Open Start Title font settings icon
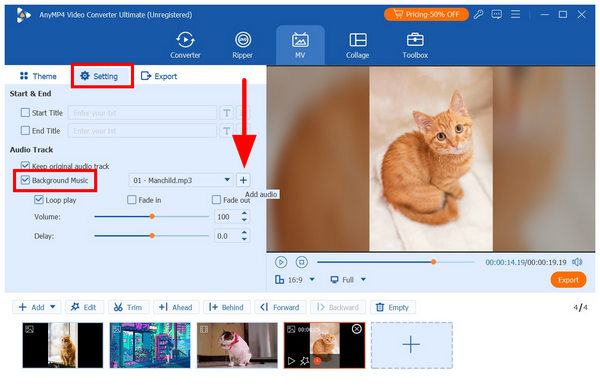Image resolution: width=600 pixels, height=391 pixels. 227,113
